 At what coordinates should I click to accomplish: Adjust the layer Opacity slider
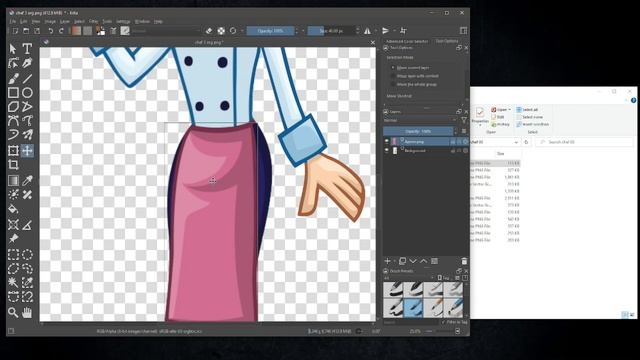coord(418,131)
